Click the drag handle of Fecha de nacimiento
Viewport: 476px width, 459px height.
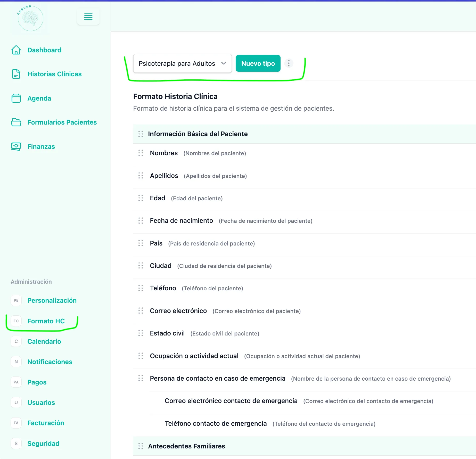tap(141, 220)
